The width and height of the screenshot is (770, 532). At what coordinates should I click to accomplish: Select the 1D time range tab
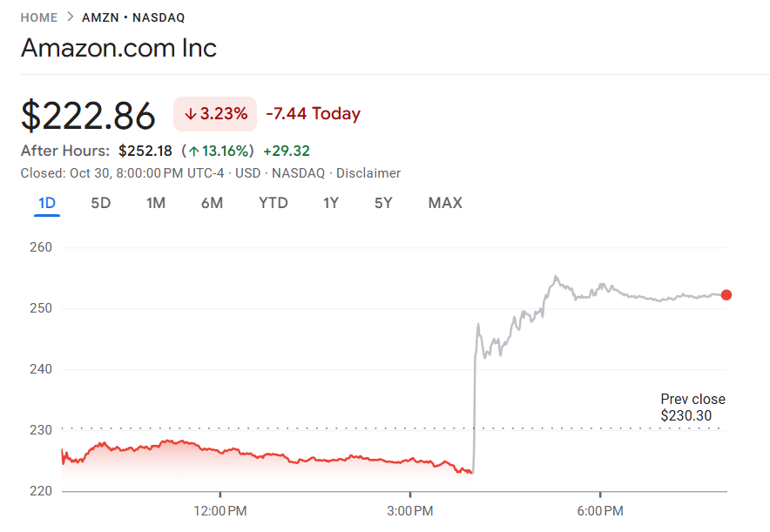click(x=47, y=203)
